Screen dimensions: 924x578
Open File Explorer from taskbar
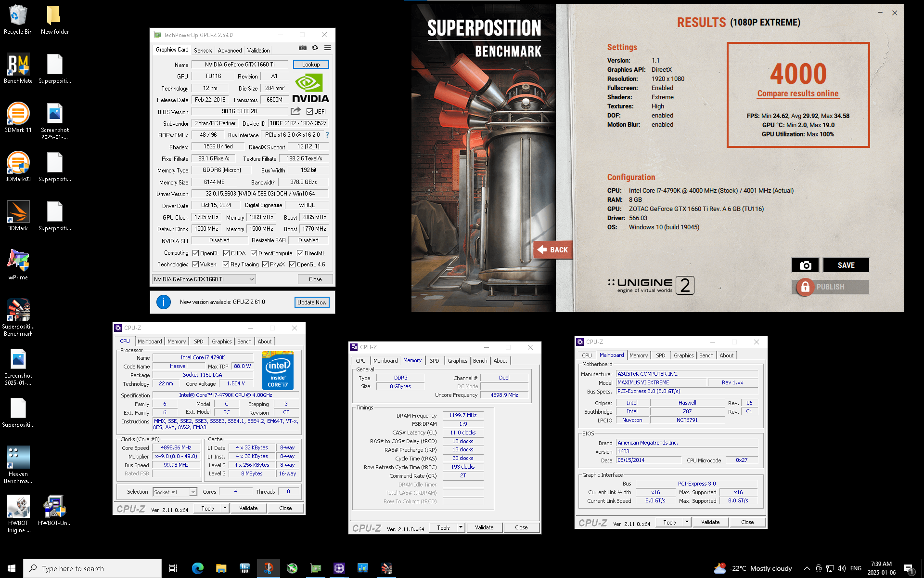(221, 568)
